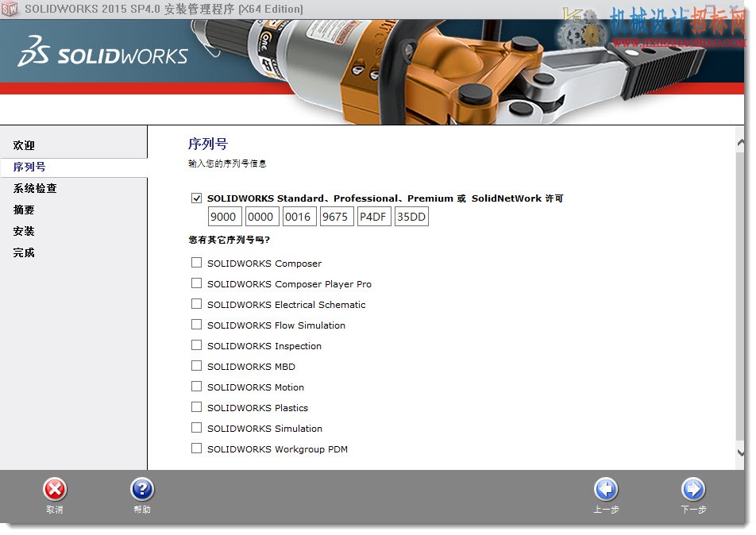Select the 序列号 step in sidebar
This screenshot has width=756, height=535.
[29, 167]
